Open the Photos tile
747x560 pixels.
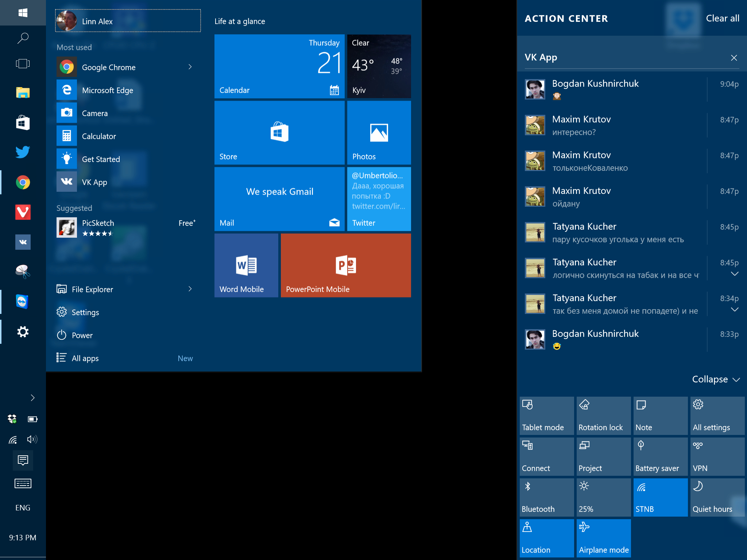pyautogui.click(x=379, y=133)
